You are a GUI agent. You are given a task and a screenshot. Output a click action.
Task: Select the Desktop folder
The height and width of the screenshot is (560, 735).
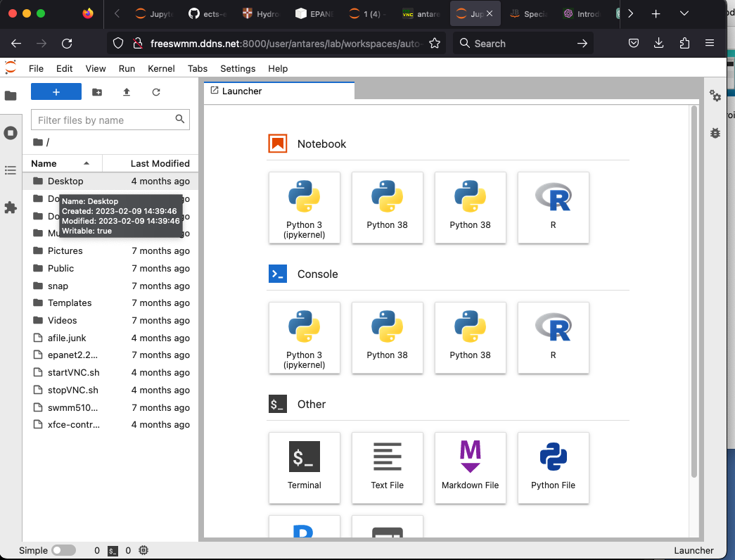(x=110, y=181)
